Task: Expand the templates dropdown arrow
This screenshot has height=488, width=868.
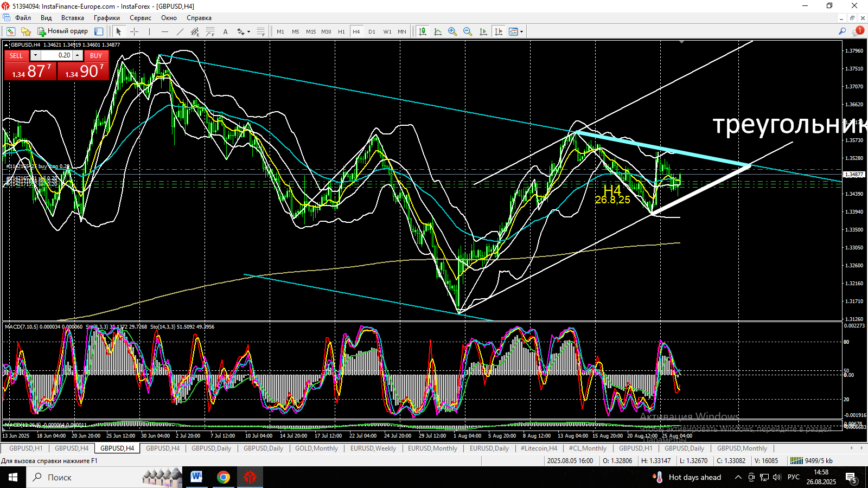Action: click(521, 31)
